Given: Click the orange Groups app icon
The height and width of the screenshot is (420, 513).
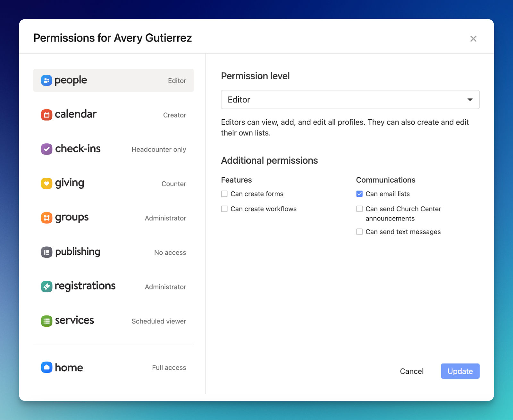Looking at the screenshot, I should point(46,218).
